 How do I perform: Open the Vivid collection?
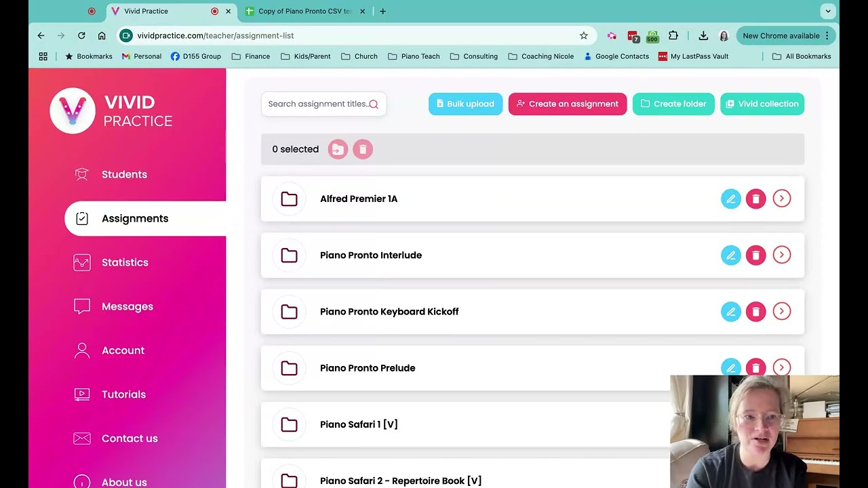762,104
